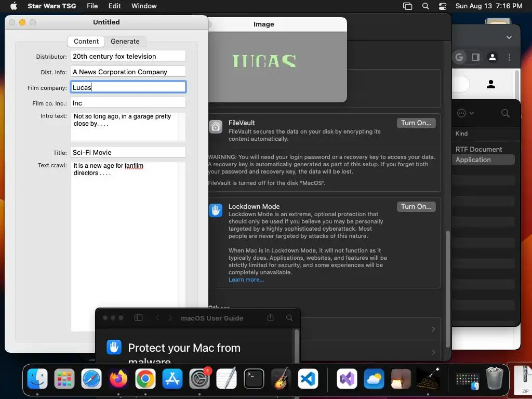Open Chrome's three-dot menu

(509, 57)
